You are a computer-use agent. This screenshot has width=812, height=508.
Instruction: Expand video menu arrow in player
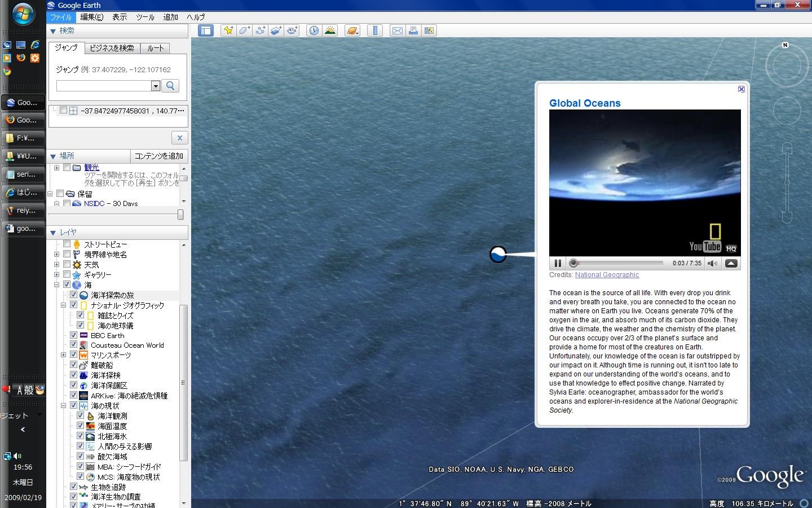click(x=731, y=263)
